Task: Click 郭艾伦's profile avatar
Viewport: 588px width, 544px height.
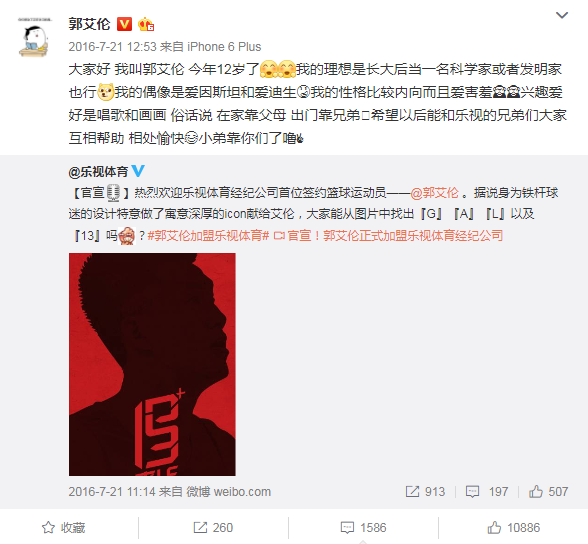Action: click(34, 37)
